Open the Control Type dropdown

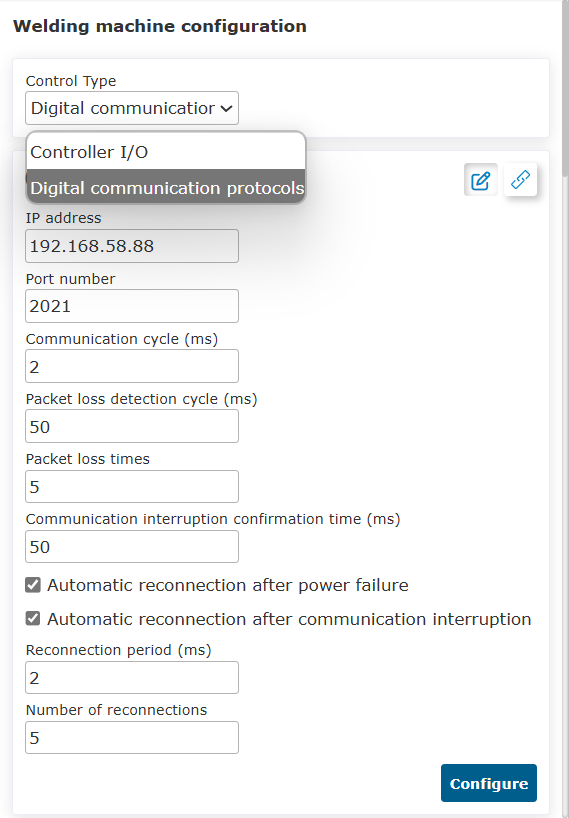132,108
